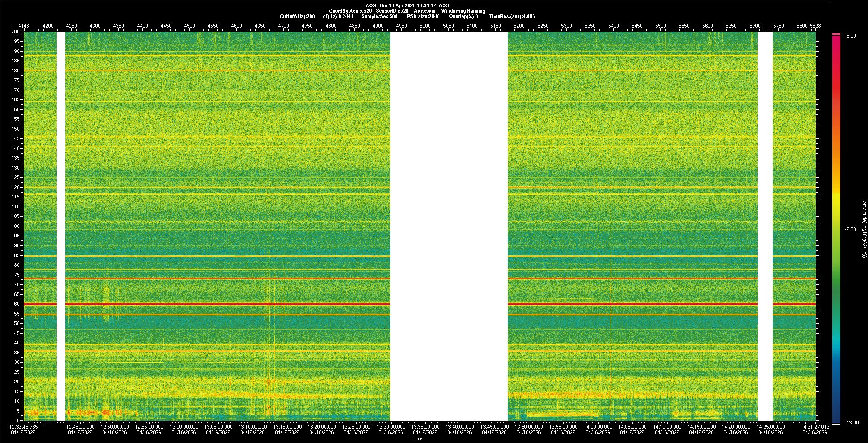Viewport: 868px width, 443px height.
Task: Click the 13:00:00.000 time axis tick label
Action: (184, 427)
